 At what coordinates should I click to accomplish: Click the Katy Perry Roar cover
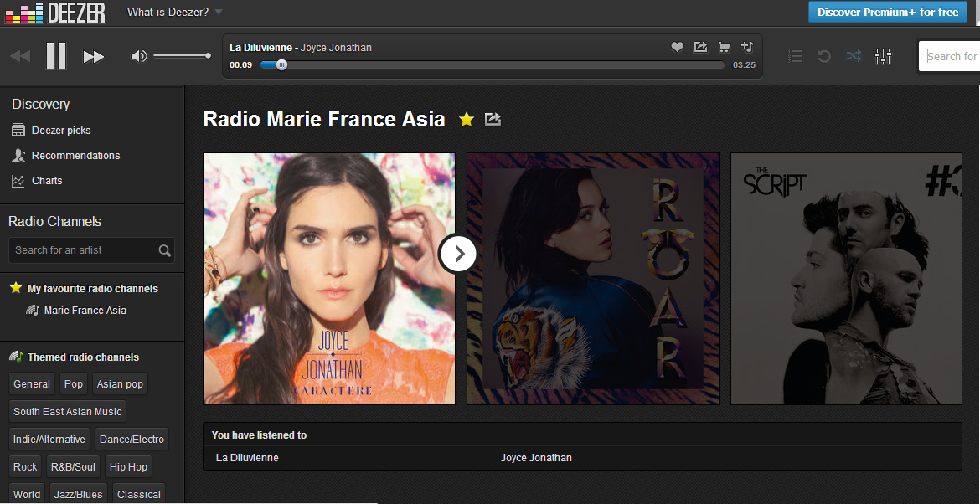click(593, 279)
